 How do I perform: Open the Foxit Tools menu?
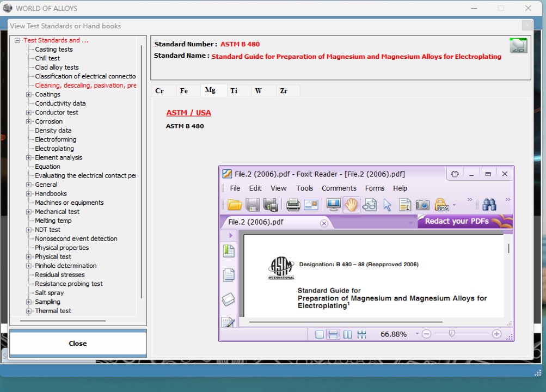click(305, 188)
